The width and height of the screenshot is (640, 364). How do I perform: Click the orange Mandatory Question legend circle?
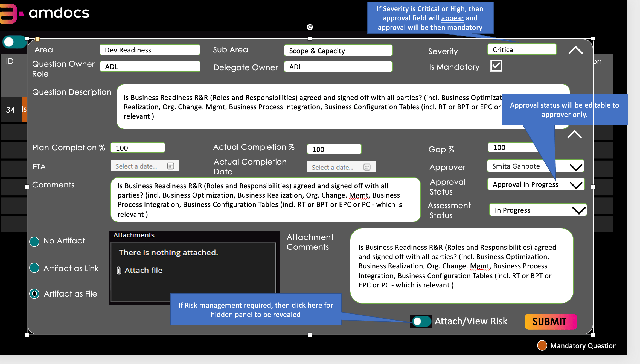pos(542,345)
